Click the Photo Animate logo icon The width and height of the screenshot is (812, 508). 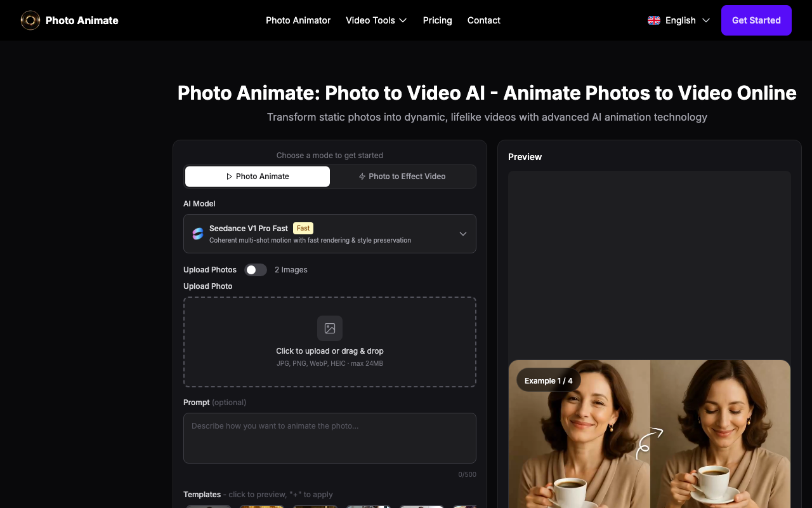[x=30, y=20]
